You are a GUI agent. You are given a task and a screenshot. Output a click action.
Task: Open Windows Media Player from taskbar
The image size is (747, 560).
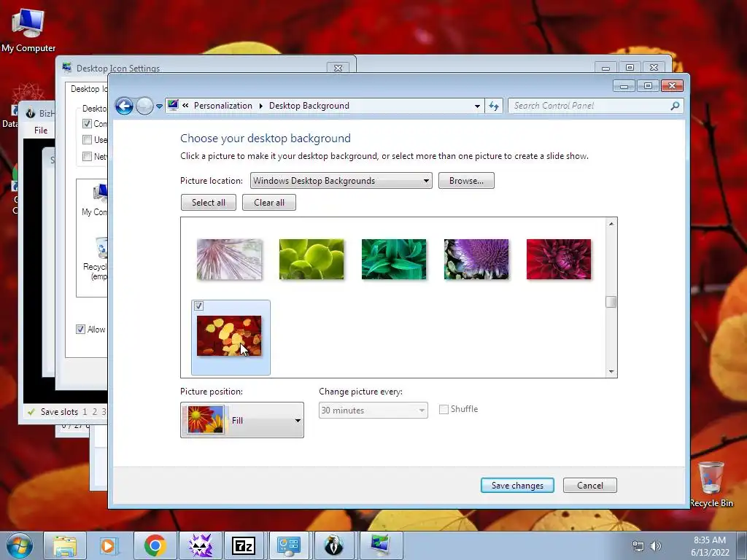[x=109, y=545]
